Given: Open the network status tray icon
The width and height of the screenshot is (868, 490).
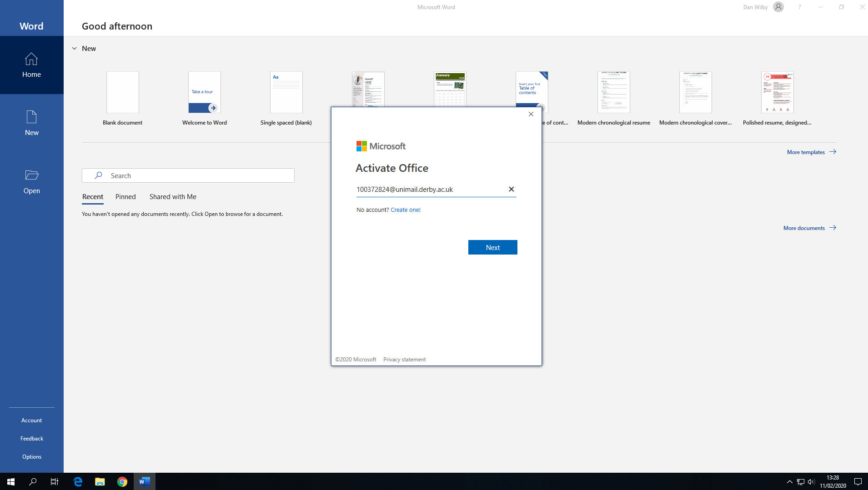Looking at the screenshot, I should (801, 482).
